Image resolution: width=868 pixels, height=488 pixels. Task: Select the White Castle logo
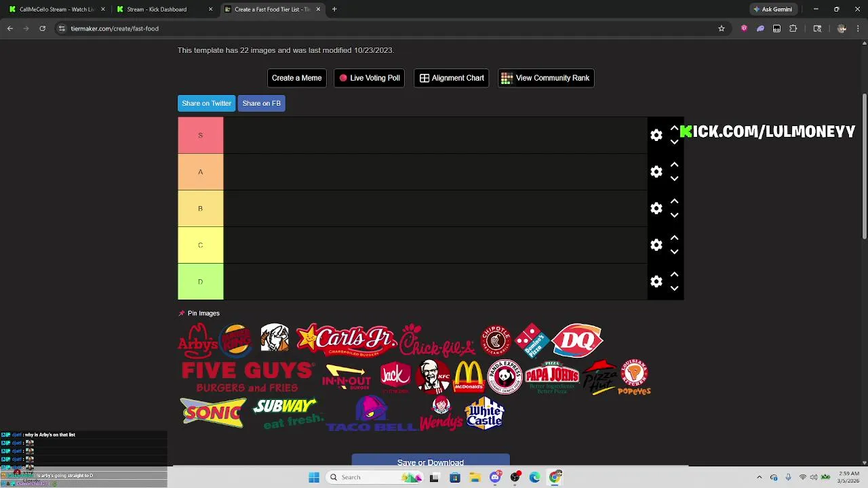pos(484,413)
